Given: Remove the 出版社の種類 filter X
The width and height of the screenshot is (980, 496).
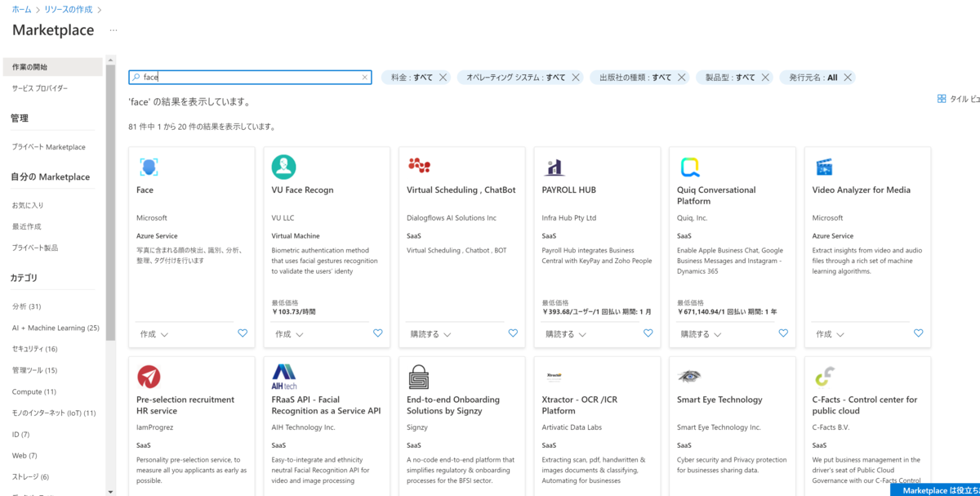Looking at the screenshot, I should [x=681, y=78].
